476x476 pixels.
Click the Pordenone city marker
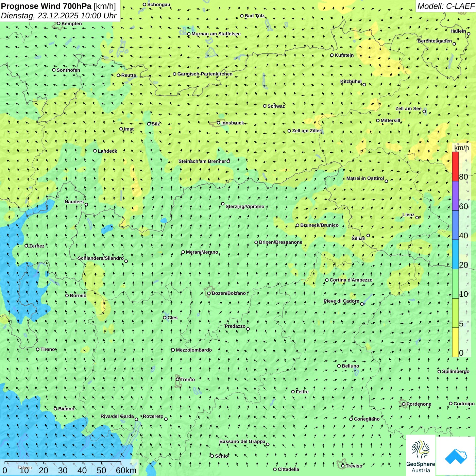[x=404, y=404]
